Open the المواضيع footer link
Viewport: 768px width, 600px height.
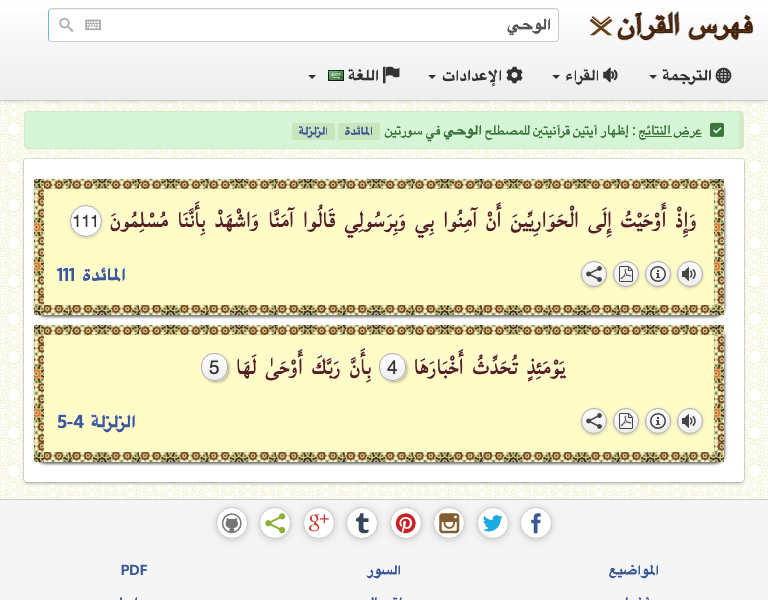pos(633,570)
